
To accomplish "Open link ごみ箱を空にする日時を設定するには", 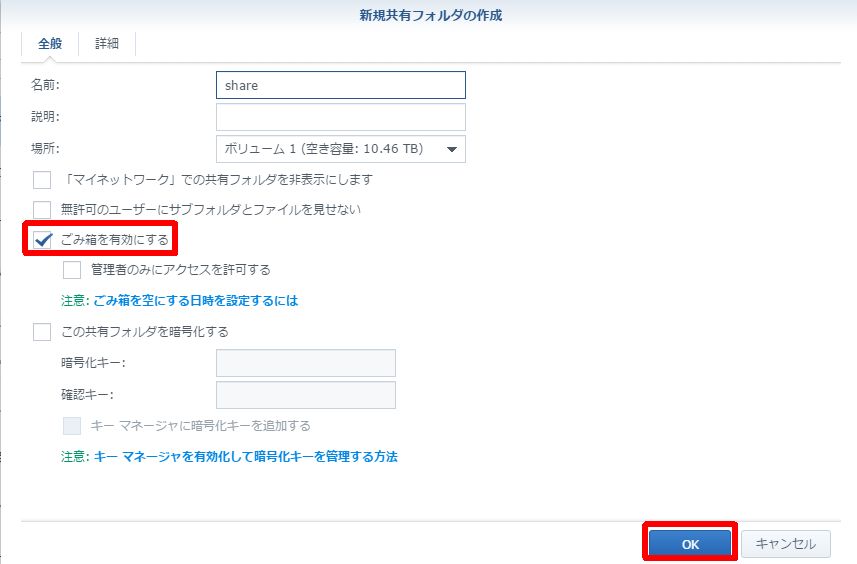I will [196, 301].
